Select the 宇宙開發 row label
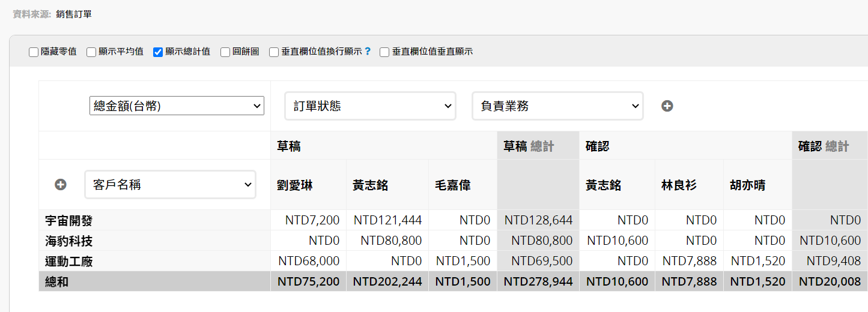This screenshot has height=312, width=868. [69, 221]
